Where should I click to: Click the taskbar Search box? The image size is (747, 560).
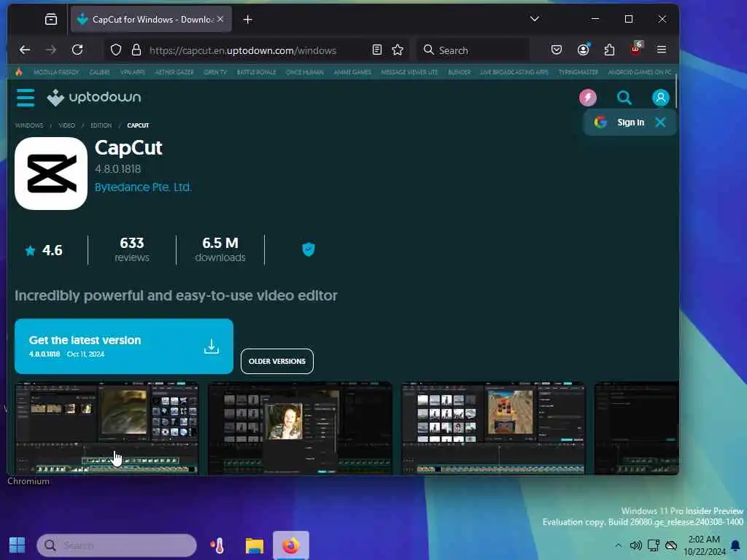point(117,545)
